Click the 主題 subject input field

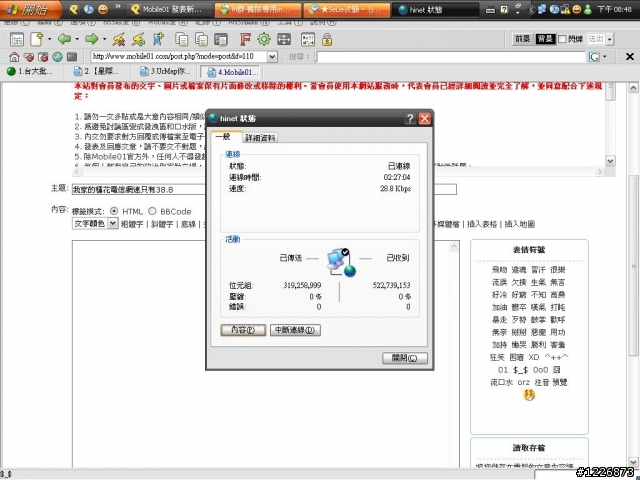(x=264, y=189)
